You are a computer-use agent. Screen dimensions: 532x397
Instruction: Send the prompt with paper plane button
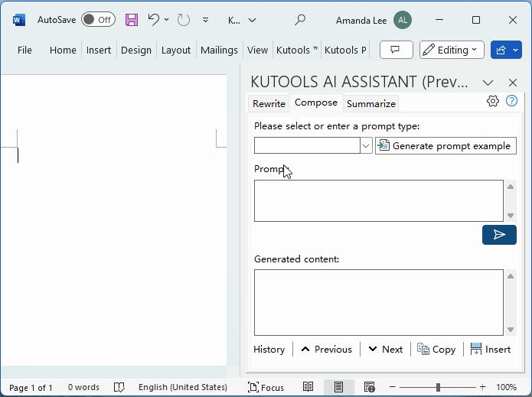499,235
